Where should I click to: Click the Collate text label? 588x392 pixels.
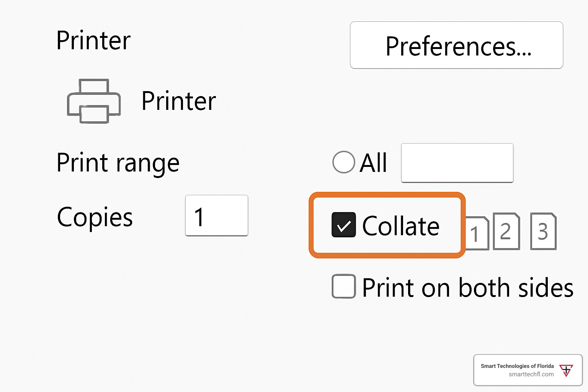click(x=400, y=226)
